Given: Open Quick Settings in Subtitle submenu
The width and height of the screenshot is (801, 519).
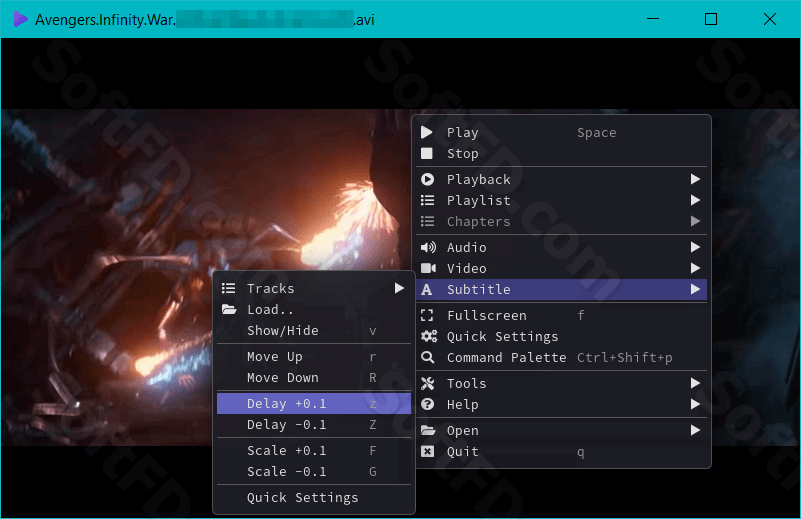Looking at the screenshot, I should pos(314,498).
